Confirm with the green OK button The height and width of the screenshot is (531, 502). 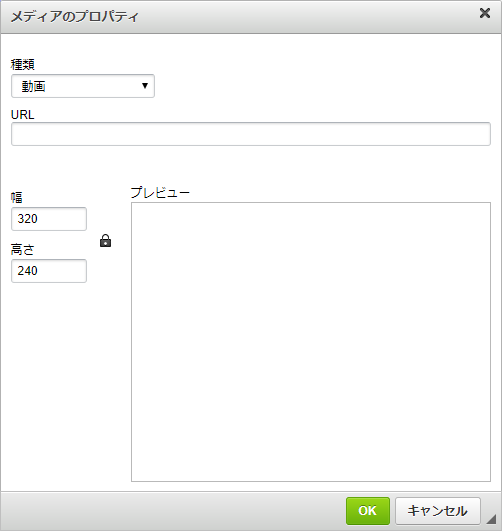click(368, 511)
